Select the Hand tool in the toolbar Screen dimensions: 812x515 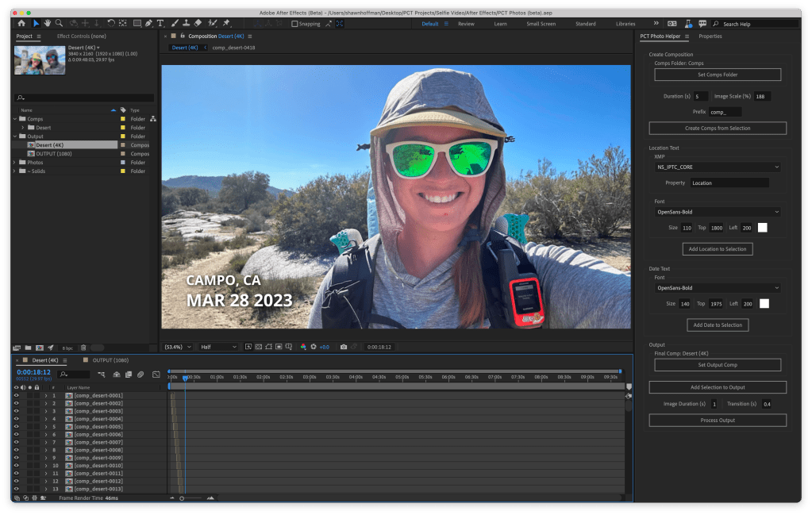48,24
